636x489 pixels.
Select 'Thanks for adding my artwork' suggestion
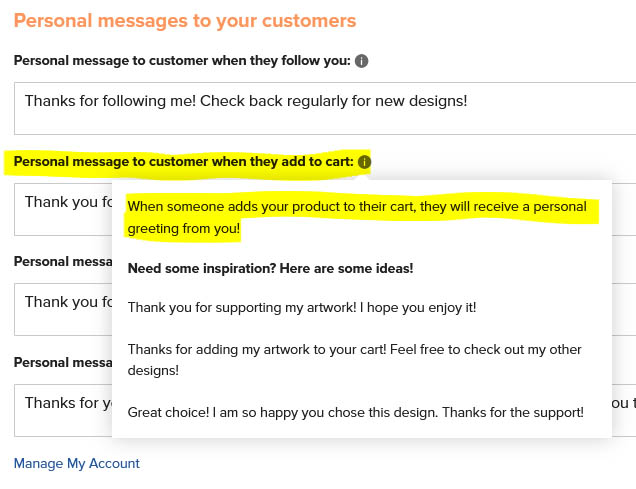(x=355, y=360)
